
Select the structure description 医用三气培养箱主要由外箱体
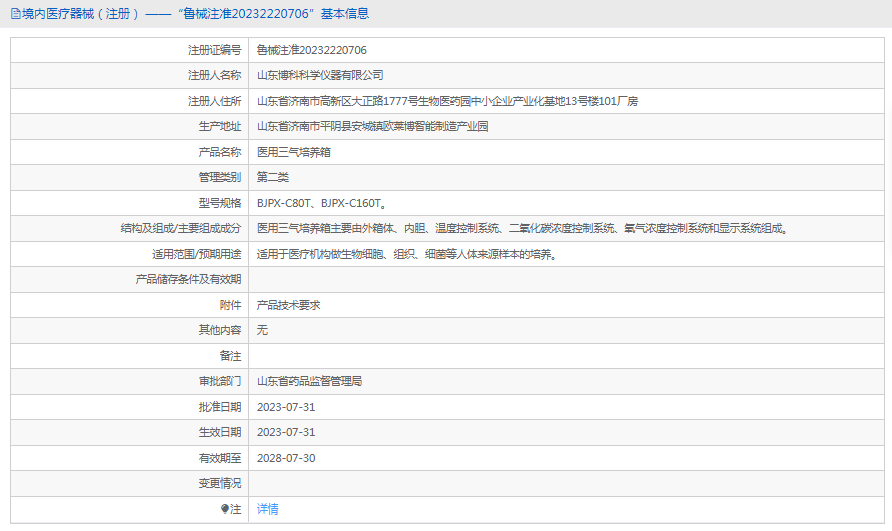click(522, 228)
